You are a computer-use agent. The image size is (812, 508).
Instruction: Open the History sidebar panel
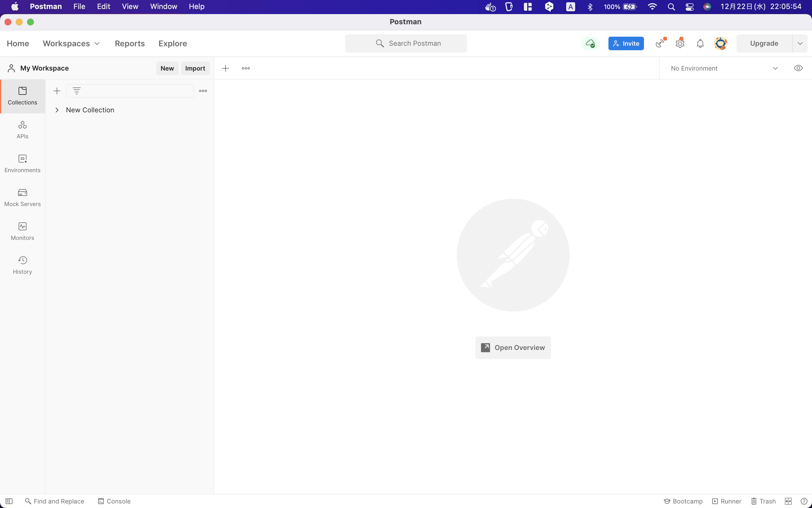pos(23,265)
